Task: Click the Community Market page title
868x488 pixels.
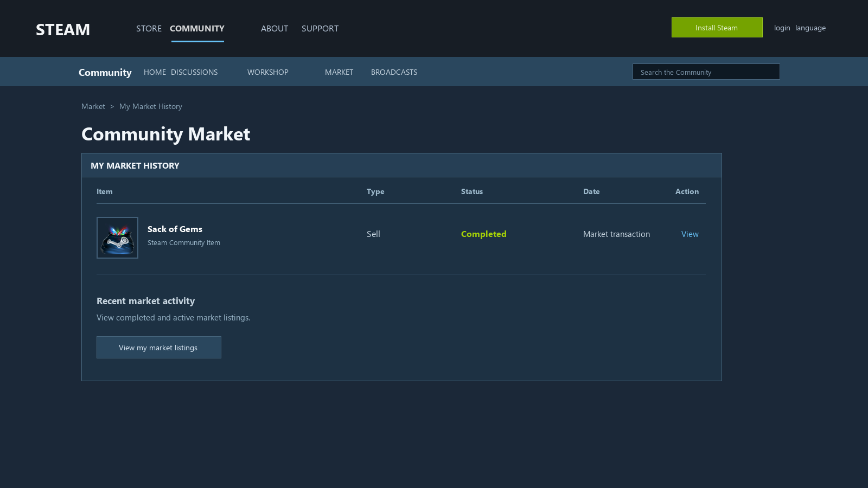Action: tap(165, 134)
